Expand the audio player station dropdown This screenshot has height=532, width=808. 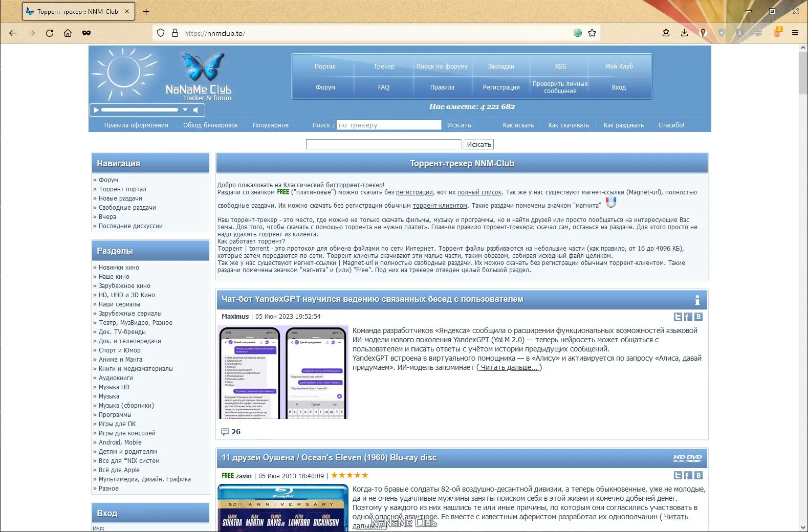pos(185,109)
